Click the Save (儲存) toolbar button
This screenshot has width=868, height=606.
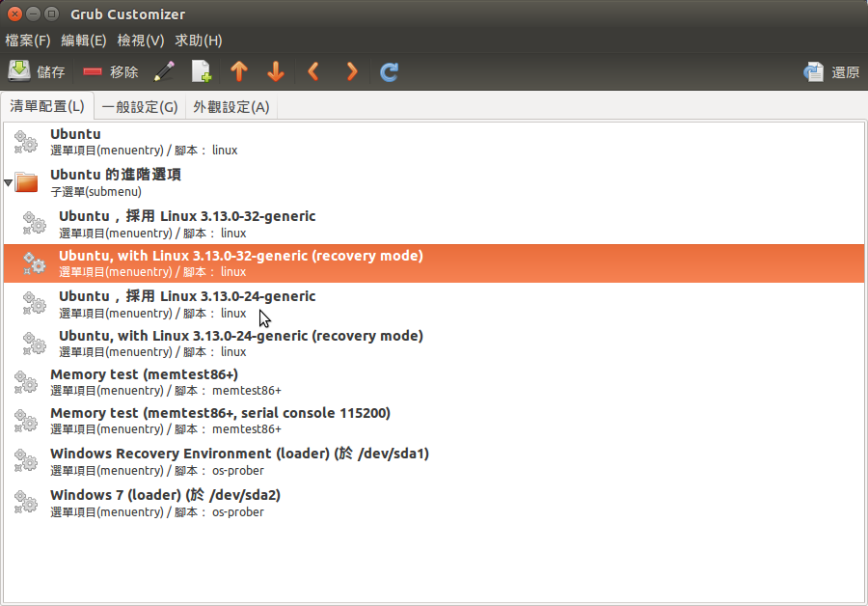pyautogui.click(x=37, y=71)
